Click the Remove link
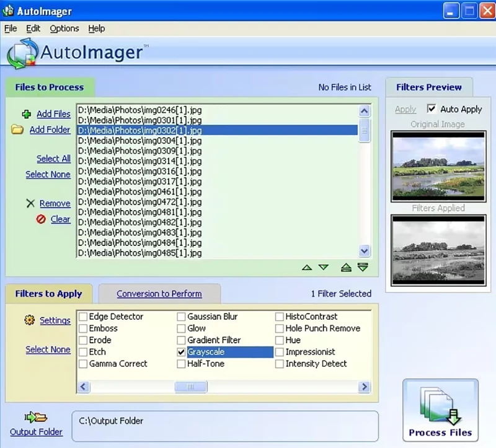 click(x=55, y=203)
